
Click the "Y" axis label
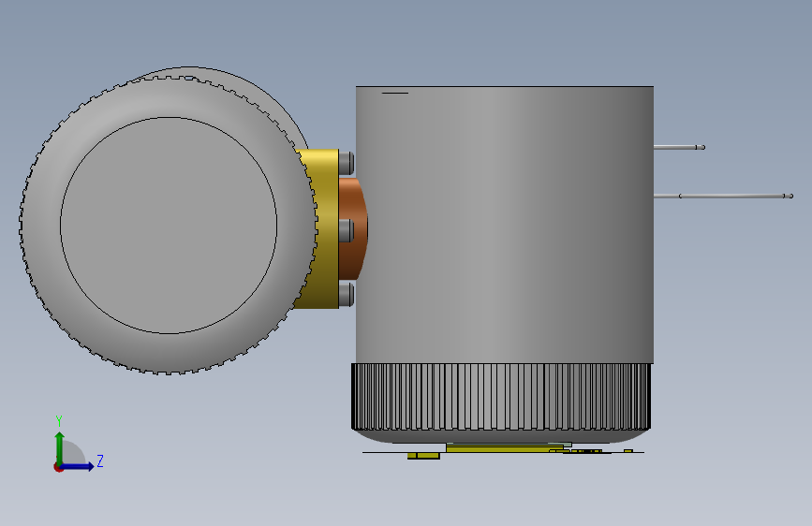pos(59,421)
